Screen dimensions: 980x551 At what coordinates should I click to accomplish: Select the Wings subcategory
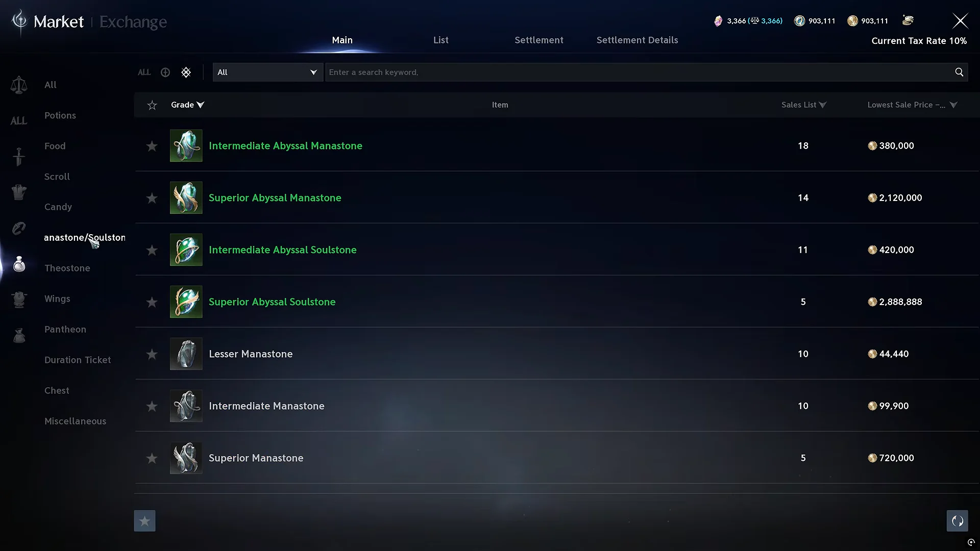pyautogui.click(x=57, y=298)
